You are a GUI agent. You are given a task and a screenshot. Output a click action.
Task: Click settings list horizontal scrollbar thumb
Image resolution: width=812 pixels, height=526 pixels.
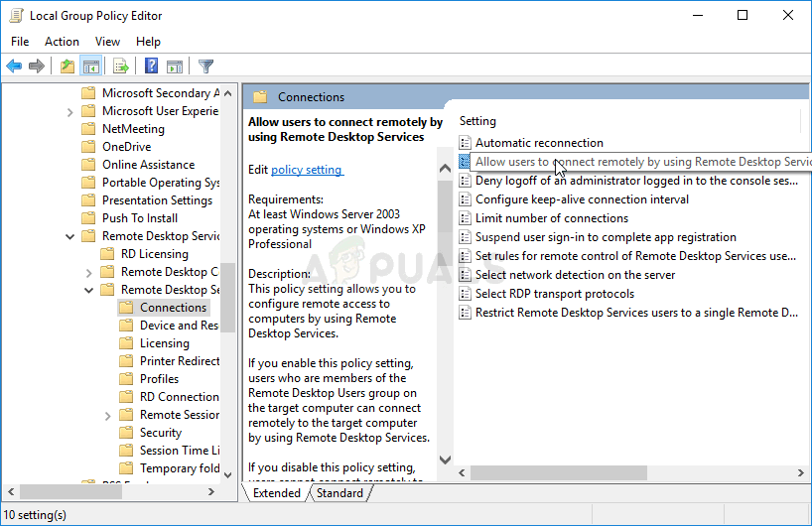tap(559, 472)
